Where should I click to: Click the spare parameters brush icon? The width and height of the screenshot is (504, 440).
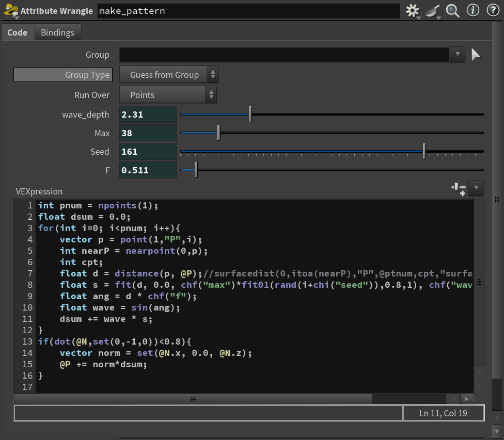tap(433, 11)
